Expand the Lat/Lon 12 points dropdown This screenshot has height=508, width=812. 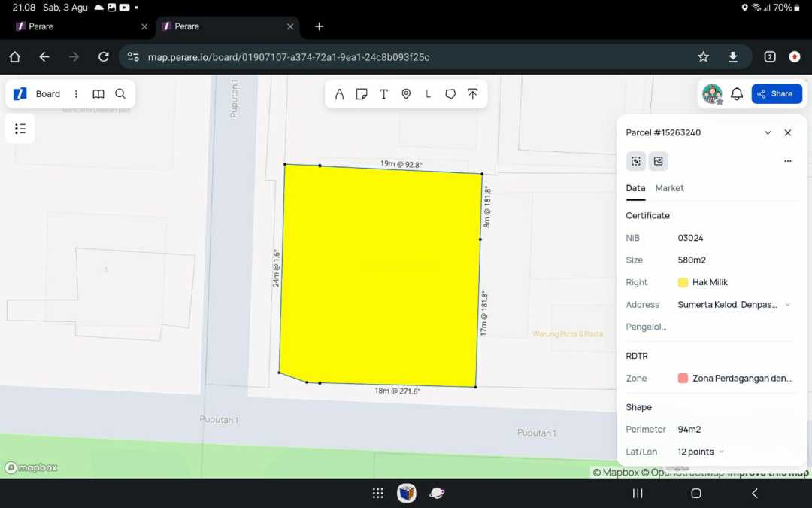721,452
